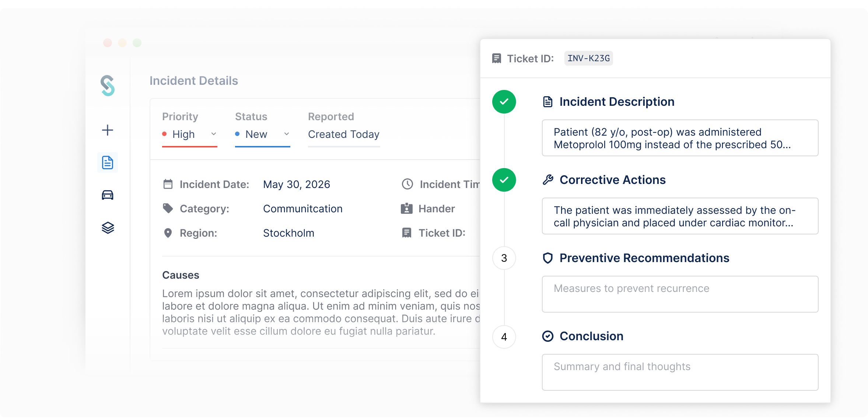Select step 3 circle marker
The image size is (868, 418).
coord(504,258)
